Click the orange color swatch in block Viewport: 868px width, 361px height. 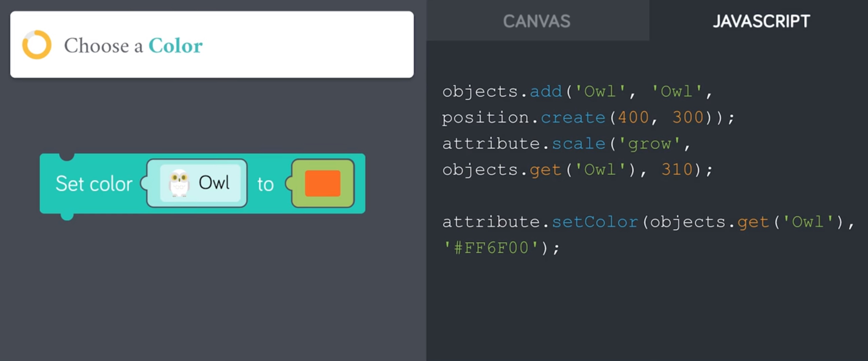(323, 183)
